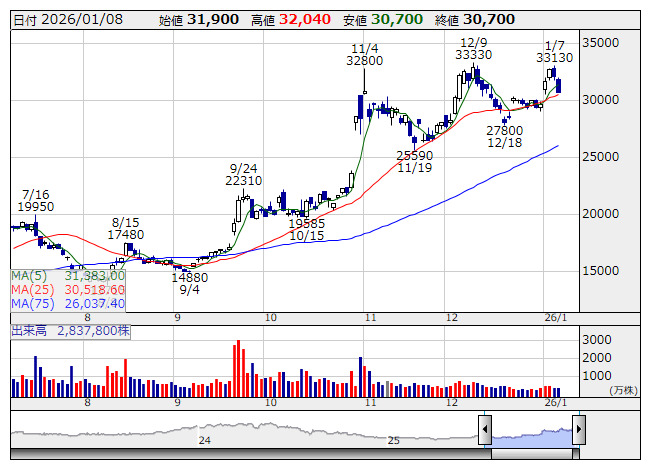Click the 26/1 month label under price chart
Viewport: 653px width, 470px height.
click(556, 318)
